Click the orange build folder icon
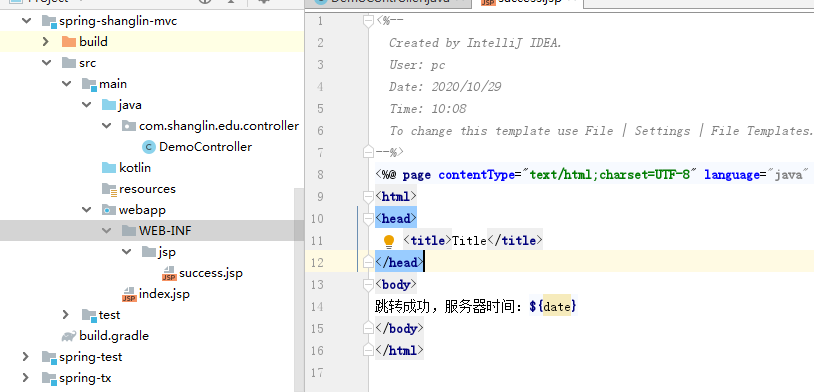Viewport: 814px width, 392px height. pos(69,42)
